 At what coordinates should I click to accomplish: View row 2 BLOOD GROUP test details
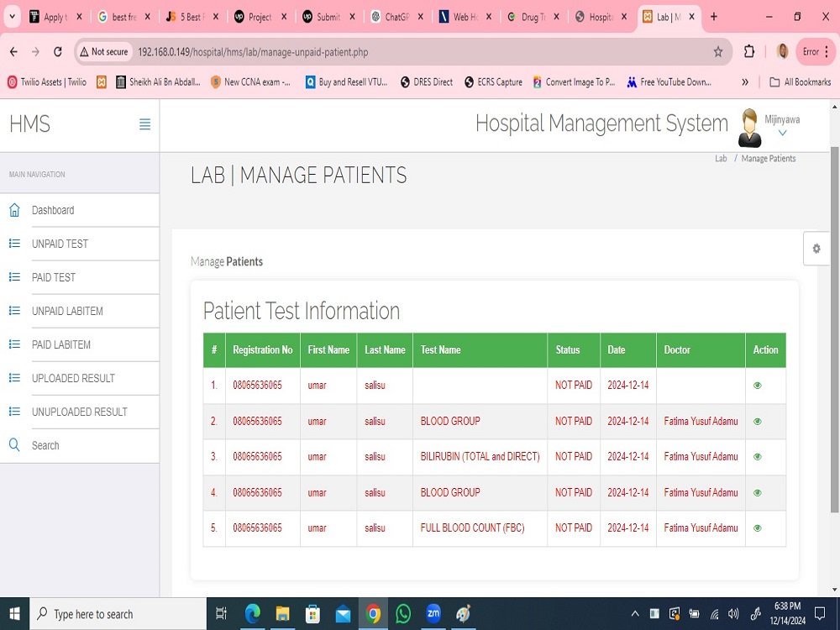pos(758,421)
